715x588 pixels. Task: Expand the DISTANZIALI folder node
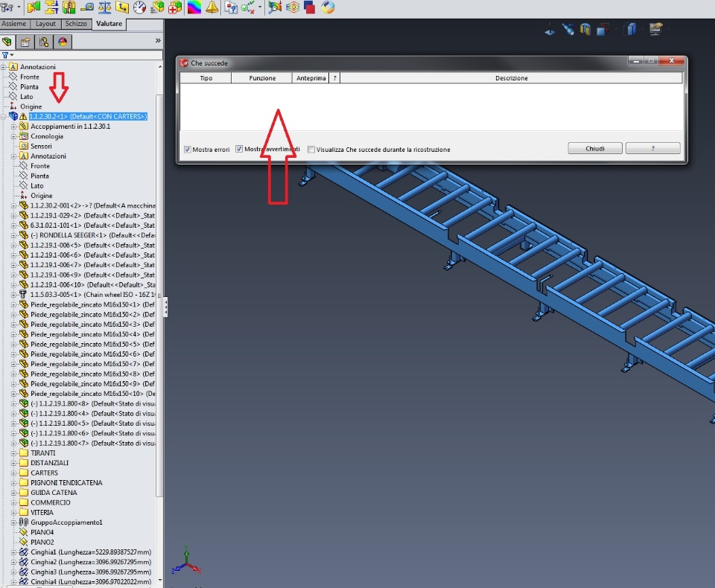13,463
